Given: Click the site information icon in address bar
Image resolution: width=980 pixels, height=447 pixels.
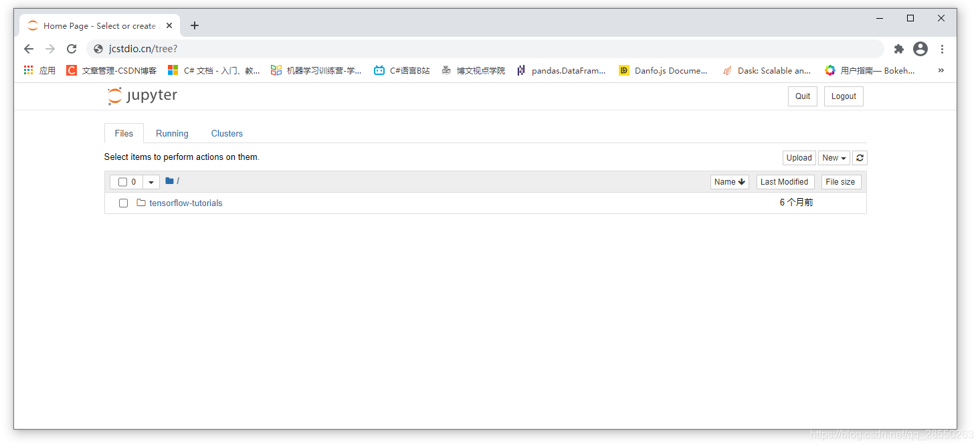Looking at the screenshot, I should (x=98, y=48).
